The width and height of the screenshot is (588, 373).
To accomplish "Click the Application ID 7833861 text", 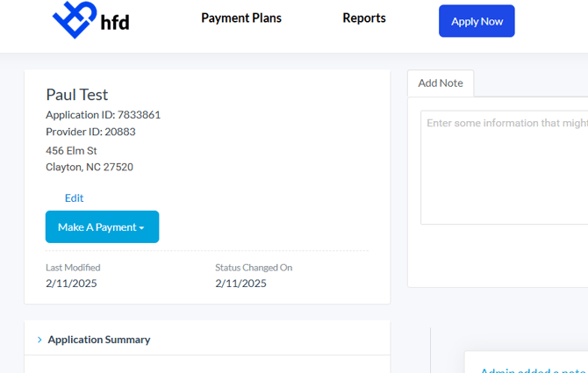I will pos(104,115).
